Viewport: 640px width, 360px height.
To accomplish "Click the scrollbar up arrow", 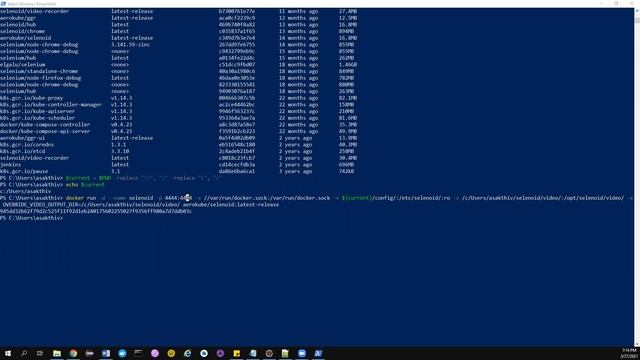I will pos(637,10).
